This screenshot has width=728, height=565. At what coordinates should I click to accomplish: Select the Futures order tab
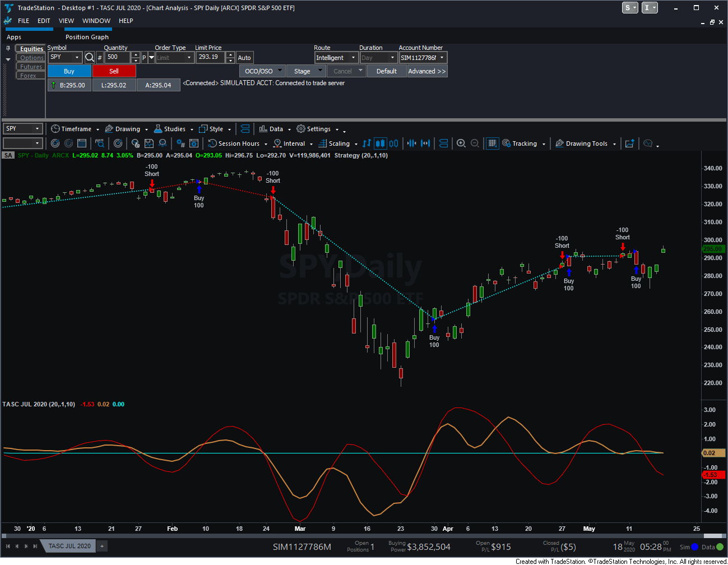[31, 67]
